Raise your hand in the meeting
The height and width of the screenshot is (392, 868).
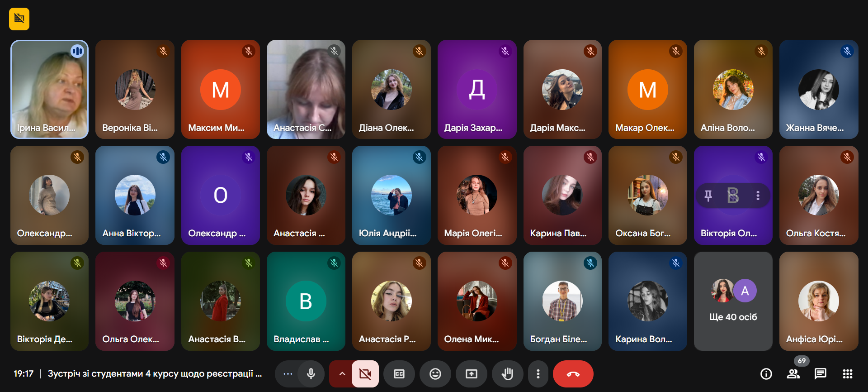[508, 374]
